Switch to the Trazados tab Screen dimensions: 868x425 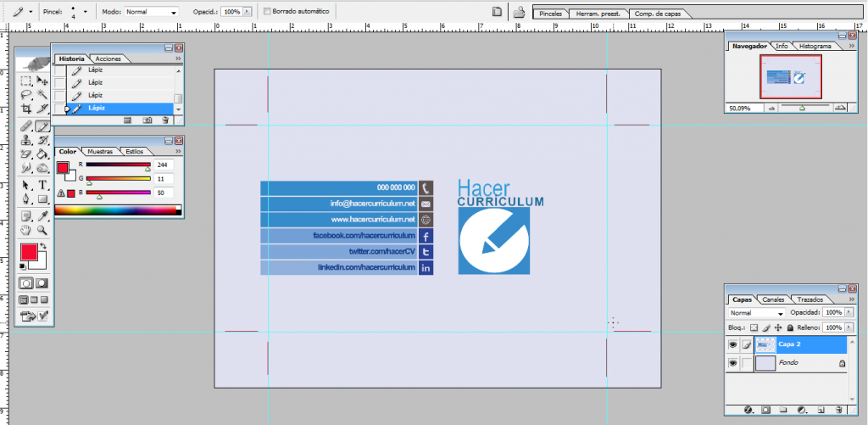click(x=810, y=299)
